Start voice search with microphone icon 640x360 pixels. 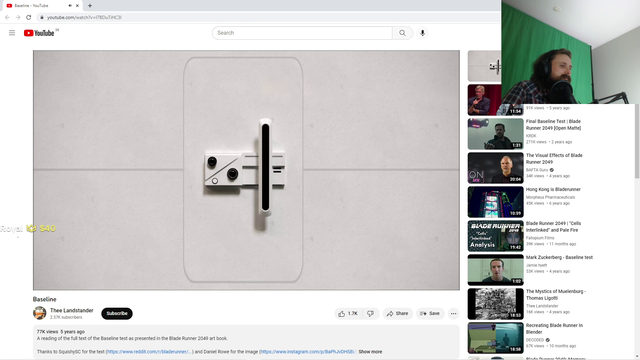point(422,33)
